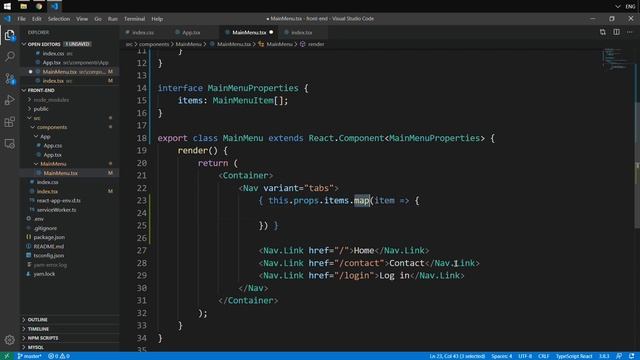The width and height of the screenshot is (640, 360).
Task: Open the Run menu
Action: [113, 19]
